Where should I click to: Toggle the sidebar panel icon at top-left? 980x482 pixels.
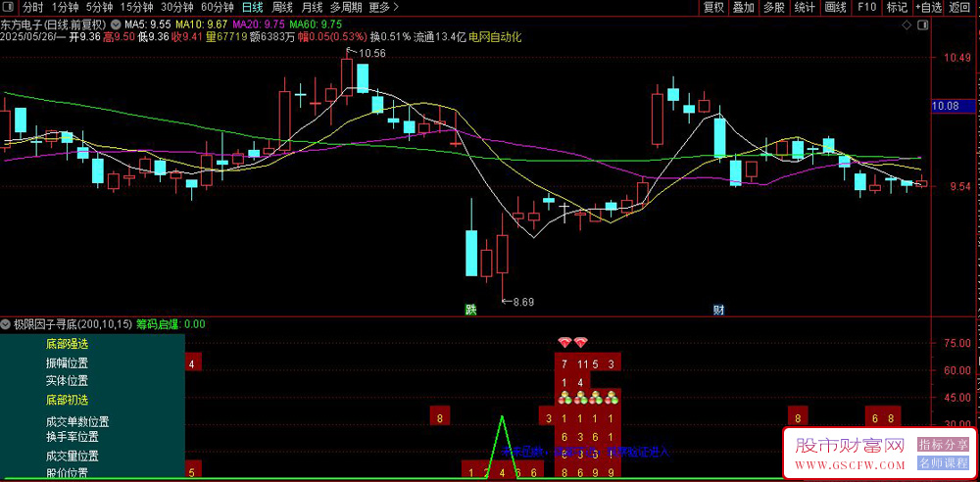tap(10, 8)
